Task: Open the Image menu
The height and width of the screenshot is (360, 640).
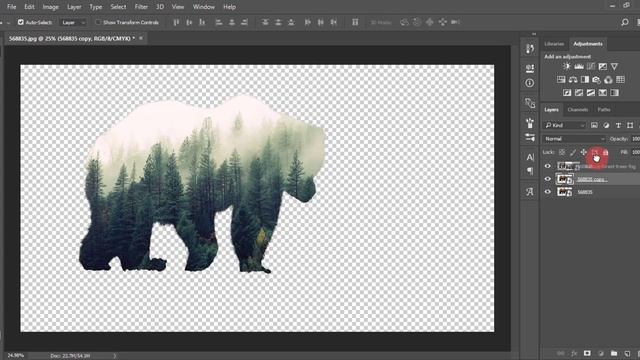Action: click(x=50, y=7)
